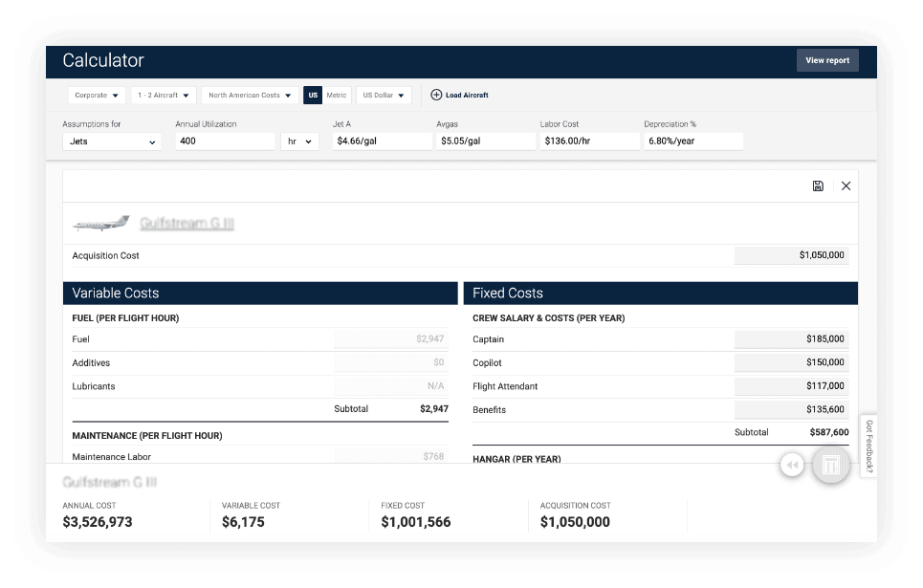The height and width of the screenshot is (588, 923).
Task: Open the Corporate operation type dropdown
Action: click(98, 95)
